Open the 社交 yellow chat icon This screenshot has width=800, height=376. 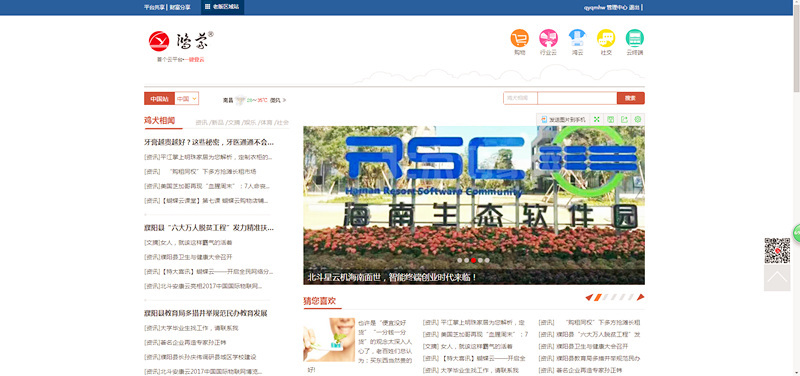click(606, 38)
